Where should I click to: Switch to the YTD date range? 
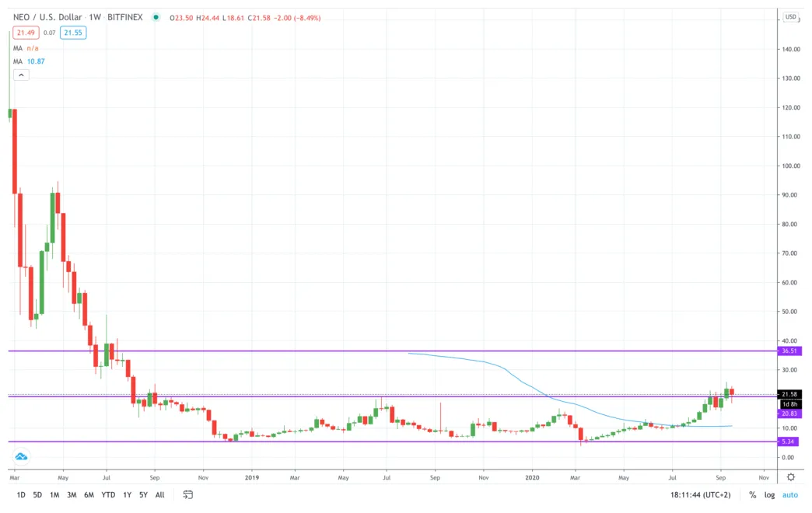(x=107, y=494)
